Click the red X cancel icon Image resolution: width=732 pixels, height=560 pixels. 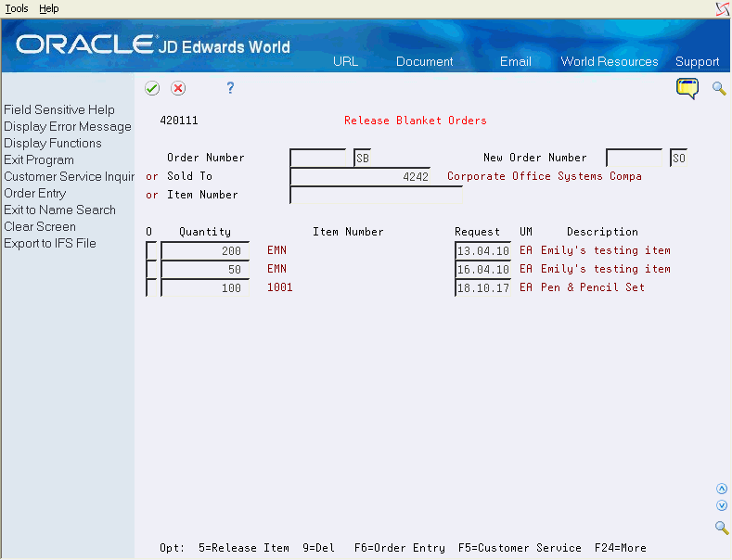point(178,88)
